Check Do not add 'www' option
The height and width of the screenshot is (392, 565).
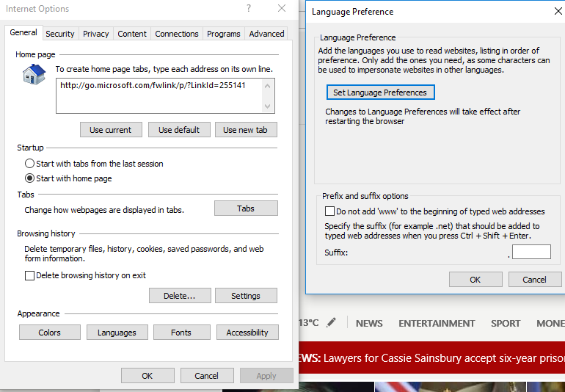point(434,211)
